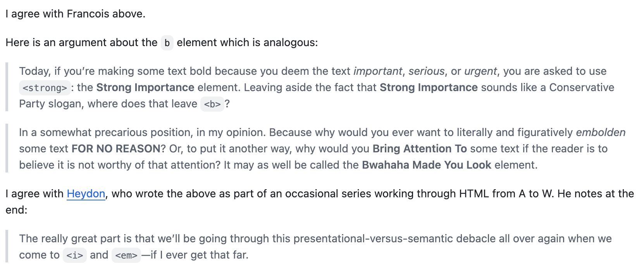Click the italic word "embolden"
This screenshot has height=276, width=644.
click(600, 133)
